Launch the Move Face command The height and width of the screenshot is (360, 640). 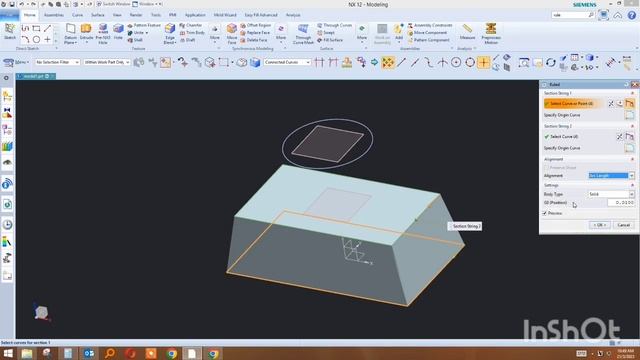tap(232, 33)
